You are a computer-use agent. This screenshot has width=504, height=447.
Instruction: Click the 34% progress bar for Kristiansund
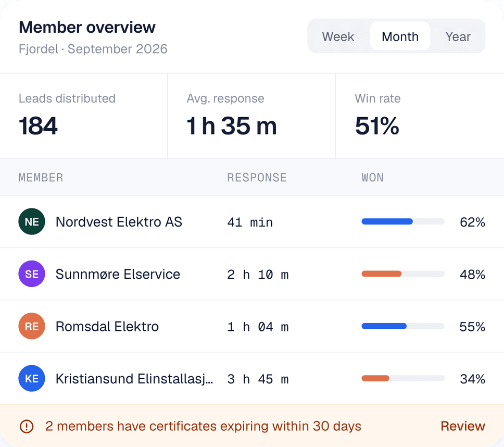pyautogui.click(x=403, y=378)
